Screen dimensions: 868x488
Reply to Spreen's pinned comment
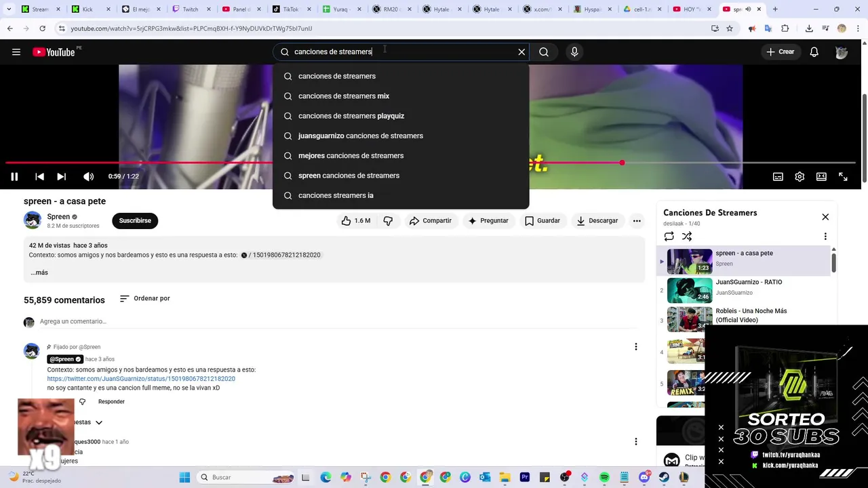point(111,402)
